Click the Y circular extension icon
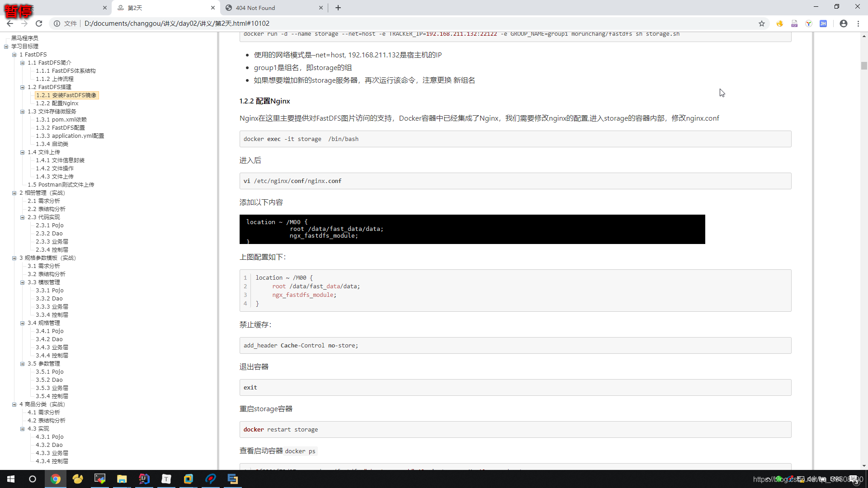The image size is (868, 488). [x=809, y=23]
